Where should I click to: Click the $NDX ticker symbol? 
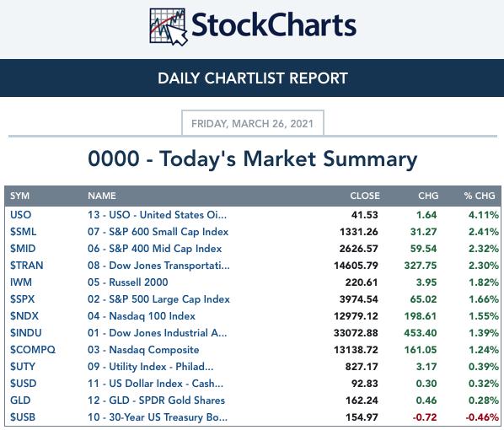click(24, 316)
